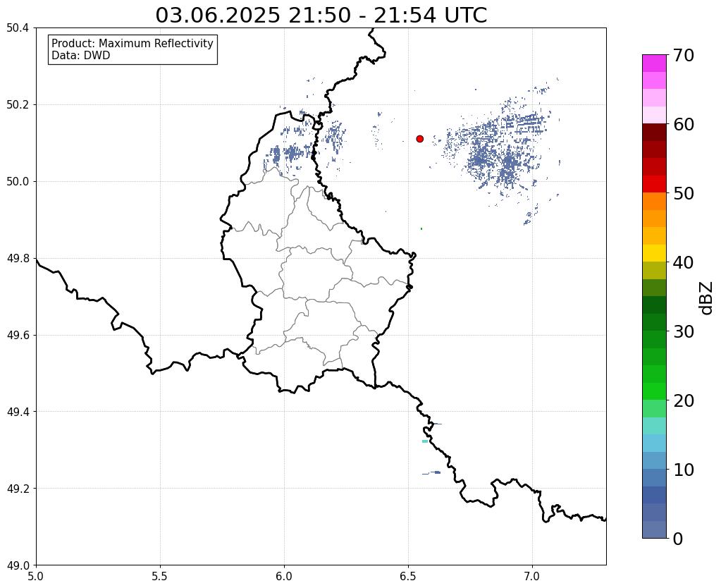Click the 5.0 longitude axis label
Viewport: 721px width, 588px height.
tap(36, 576)
